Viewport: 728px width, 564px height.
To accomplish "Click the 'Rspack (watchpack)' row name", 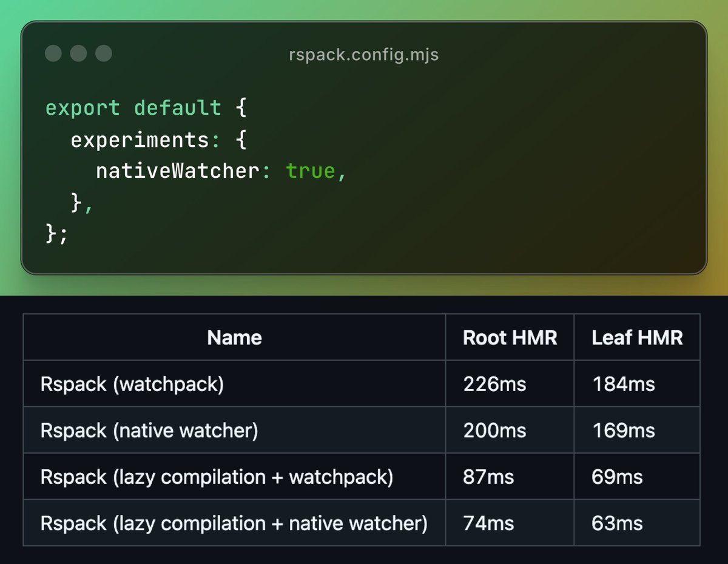I will point(132,384).
